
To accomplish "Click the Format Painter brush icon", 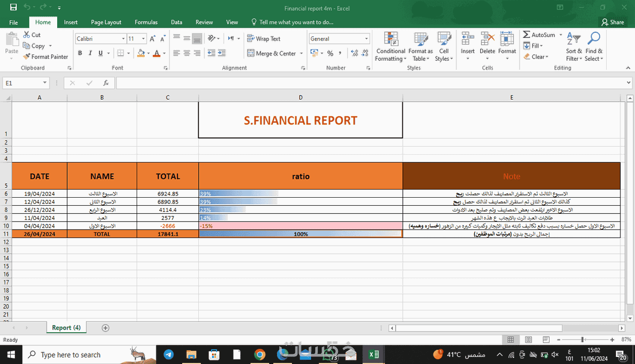I will pyautogui.click(x=27, y=57).
